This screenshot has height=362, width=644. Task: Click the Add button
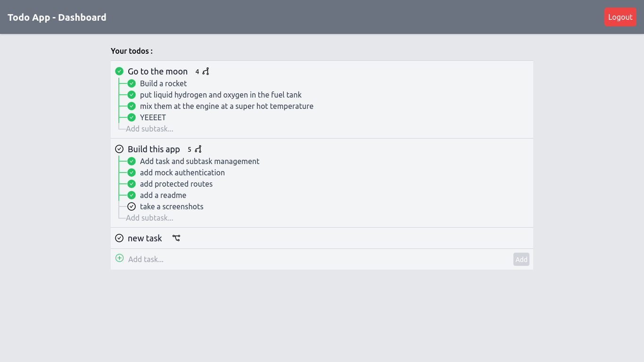[x=521, y=259]
